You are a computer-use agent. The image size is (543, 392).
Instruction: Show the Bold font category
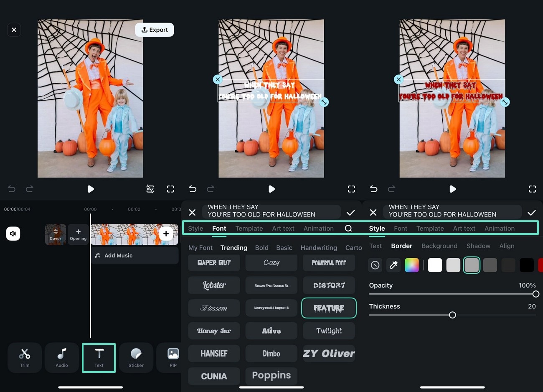pyautogui.click(x=262, y=247)
